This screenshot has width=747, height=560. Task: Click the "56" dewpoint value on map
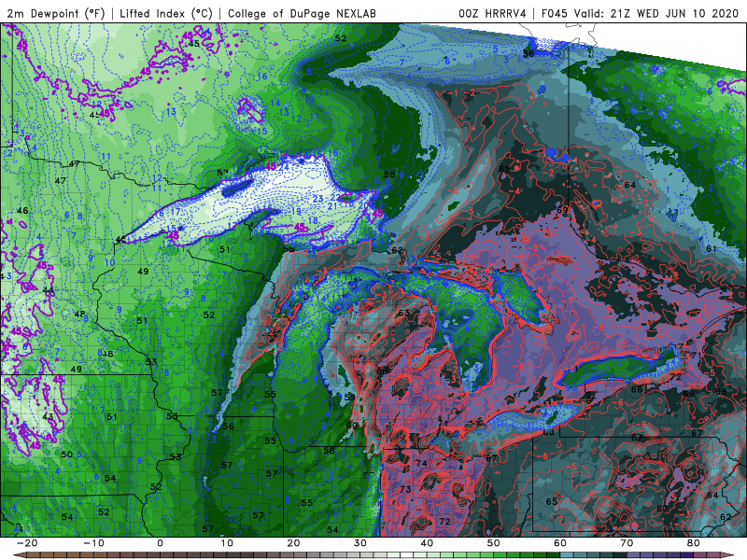228,427
